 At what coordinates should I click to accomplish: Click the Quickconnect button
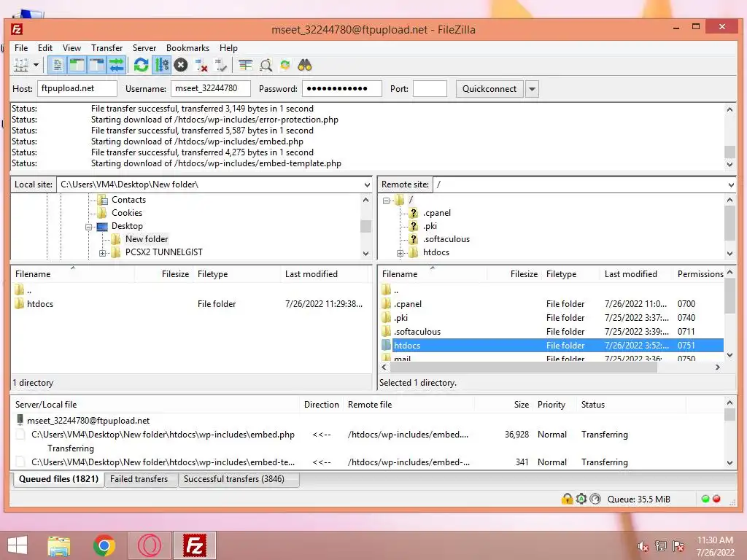(x=489, y=89)
